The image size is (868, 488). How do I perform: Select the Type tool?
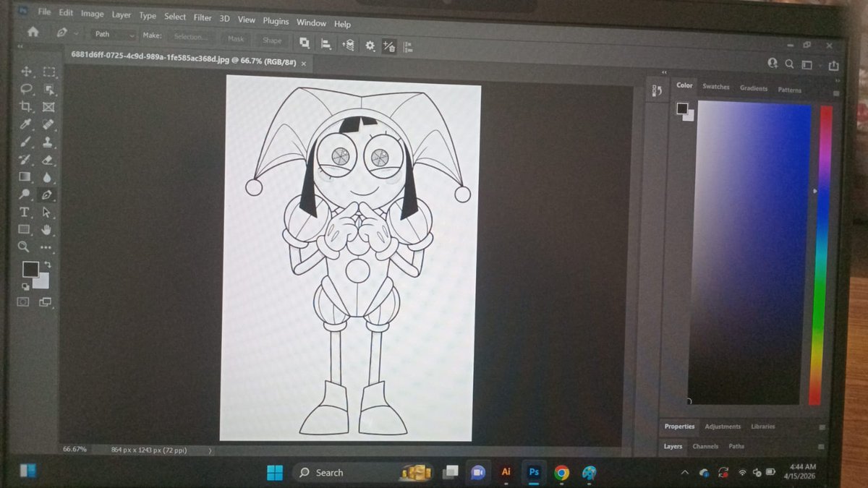[x=25, y=212]
